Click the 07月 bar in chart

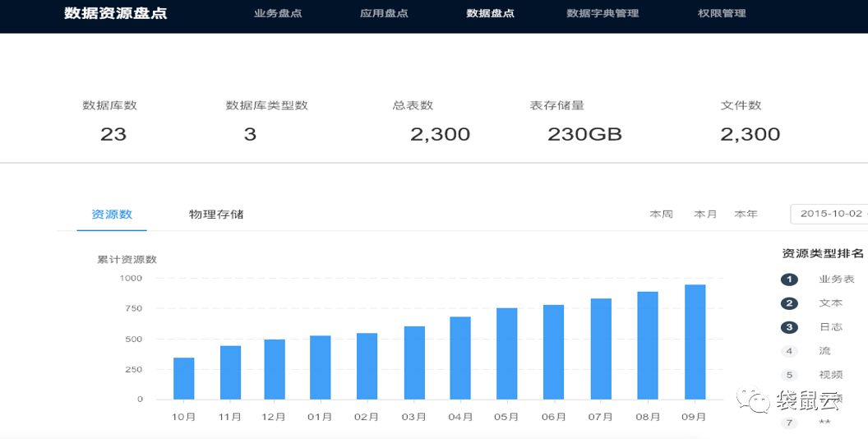(x=601, y=349)
